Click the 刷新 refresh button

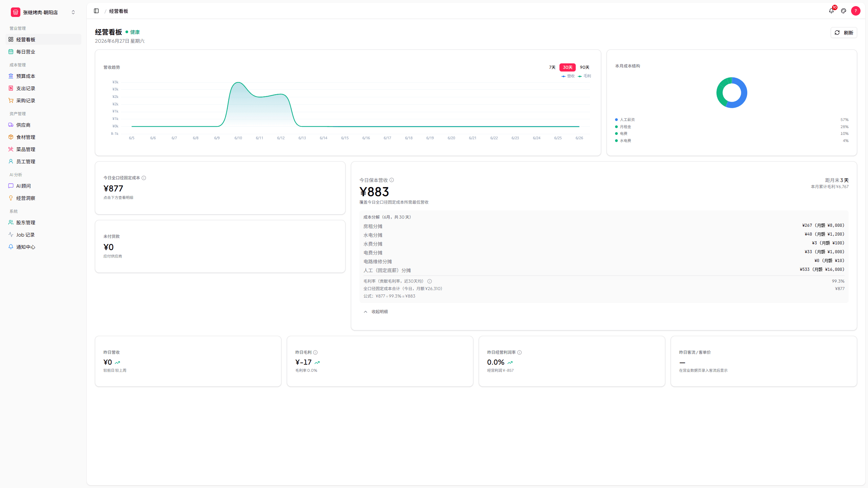(844, 33)
